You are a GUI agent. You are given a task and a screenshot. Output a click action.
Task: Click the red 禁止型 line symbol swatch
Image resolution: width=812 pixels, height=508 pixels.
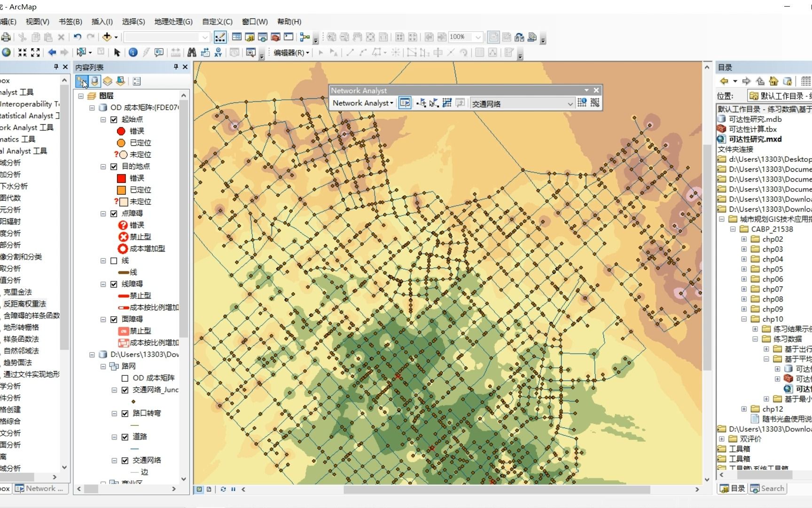123,295
